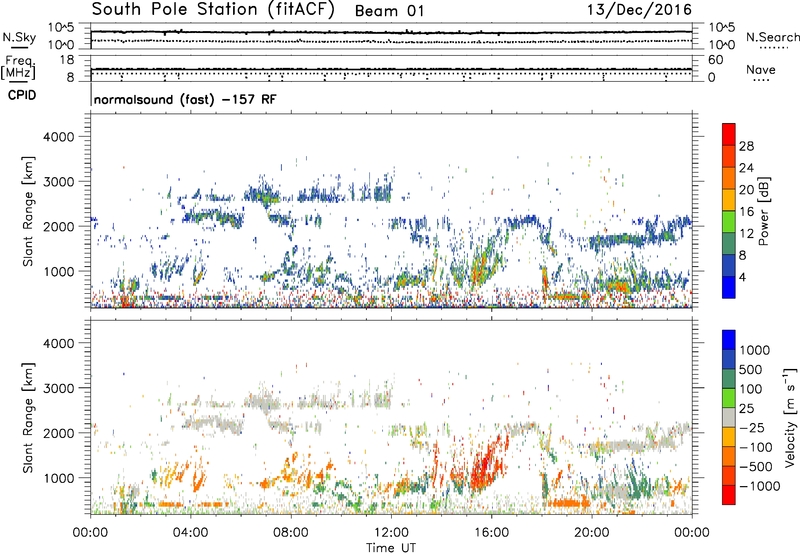Click the 'South Pole Station (fitACF)' title
The image size is (800, 554).
[x=213, y=10]
